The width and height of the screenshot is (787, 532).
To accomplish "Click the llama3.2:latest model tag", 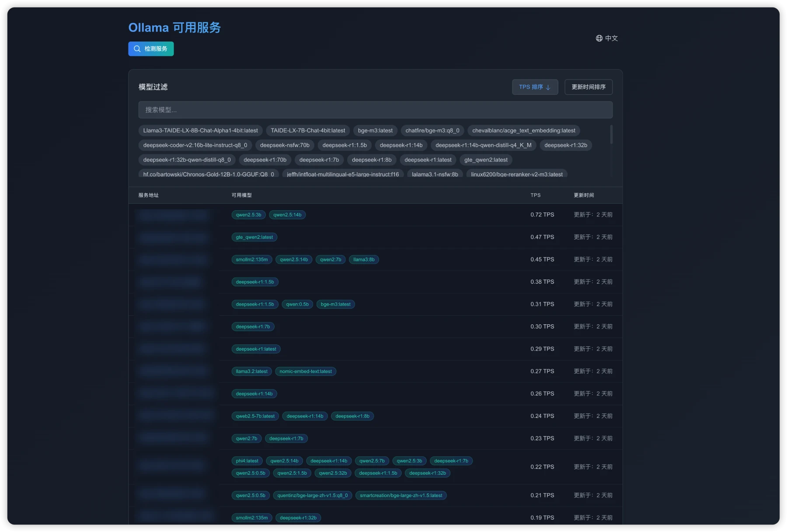I will (251, 371).
